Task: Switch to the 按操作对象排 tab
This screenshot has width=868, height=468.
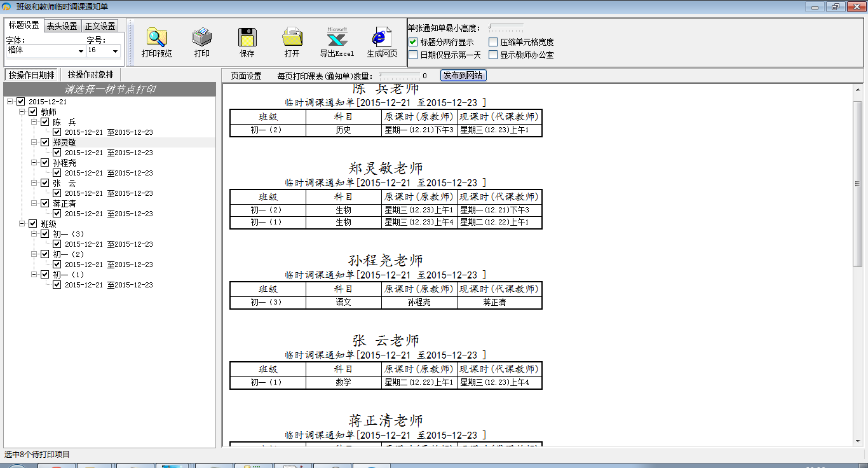Action: click(x=91, y=74)
